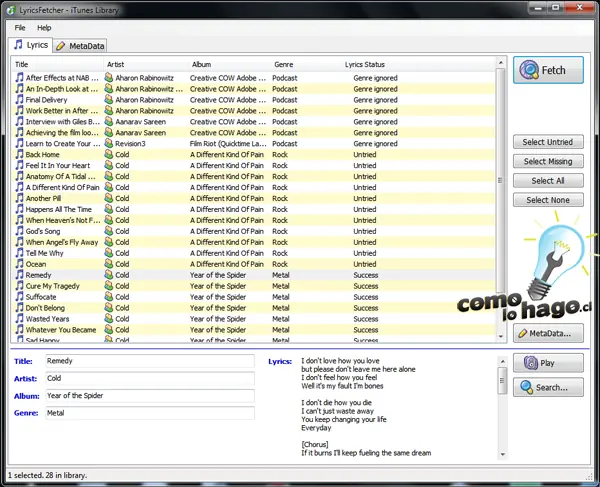
Task: Click the song list scroll up arrow
Action: pos(501,62)
